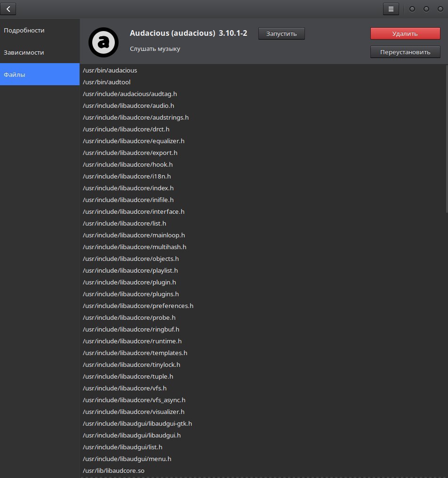Click the libaudgui/libaudgui.h entry

pyautogui.click(x=132, y=435)
